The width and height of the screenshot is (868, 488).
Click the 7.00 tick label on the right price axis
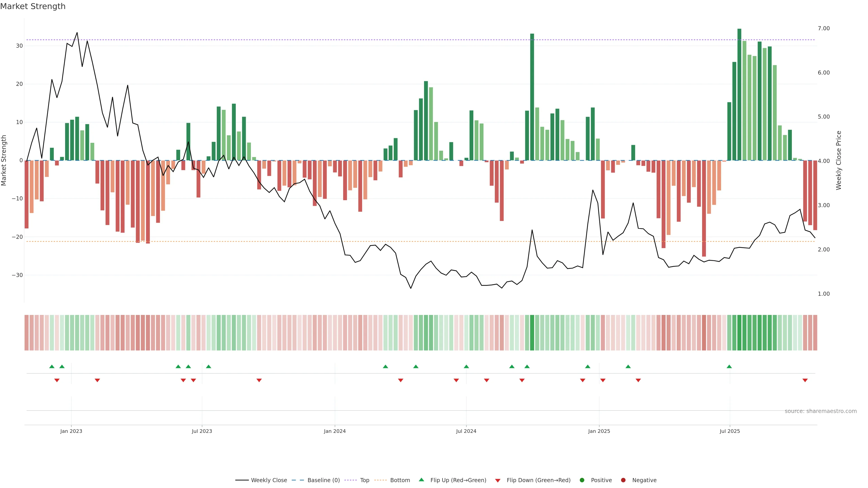[823, 28]
